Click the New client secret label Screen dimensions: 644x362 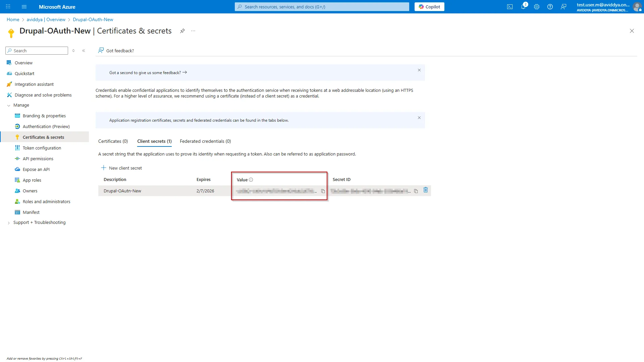coord(125,168)
